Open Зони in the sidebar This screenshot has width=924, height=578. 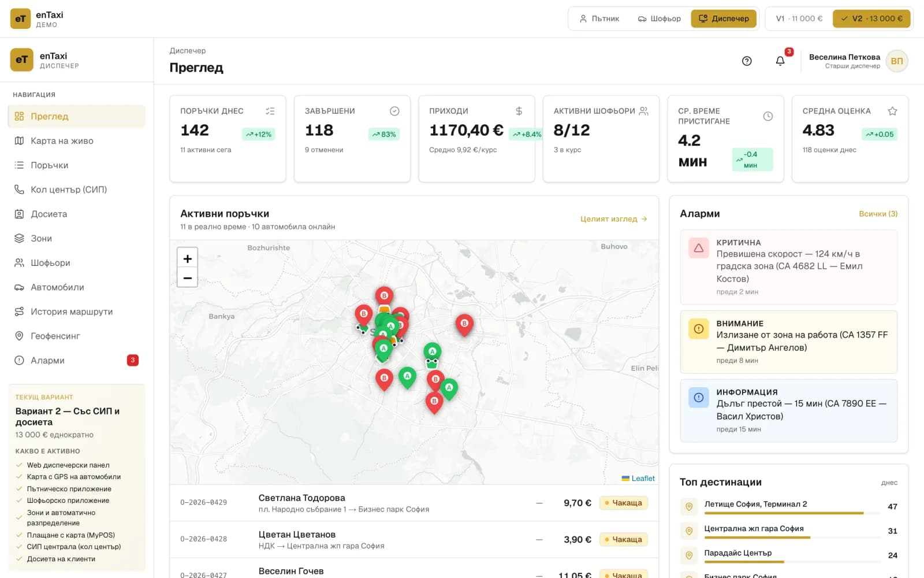click(x=76, y=238)
